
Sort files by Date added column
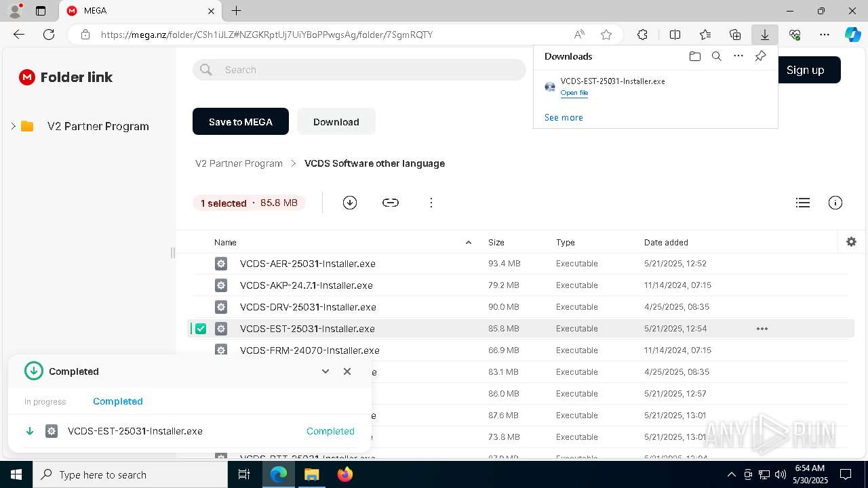coord(666,243)
